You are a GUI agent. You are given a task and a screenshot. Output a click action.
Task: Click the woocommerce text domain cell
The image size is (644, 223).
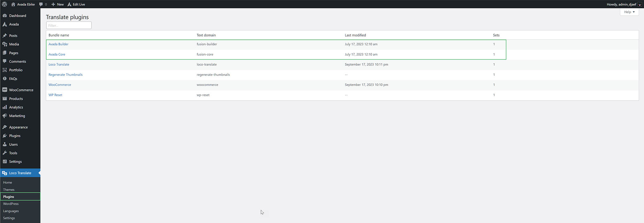[x=207, y=85]
